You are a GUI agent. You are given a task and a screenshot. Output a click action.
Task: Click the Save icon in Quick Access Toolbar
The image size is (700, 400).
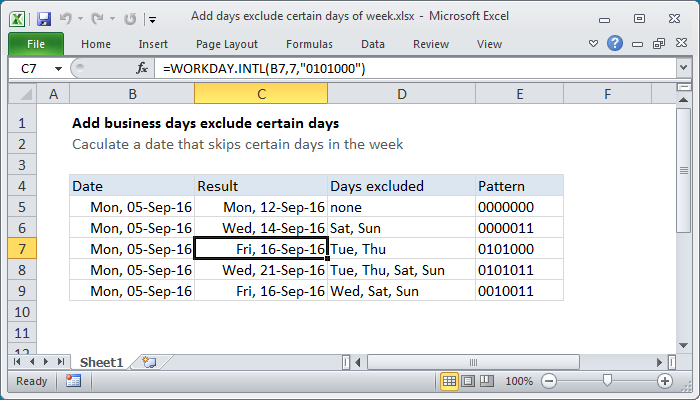pyautogui.click(x=44, y=18)
